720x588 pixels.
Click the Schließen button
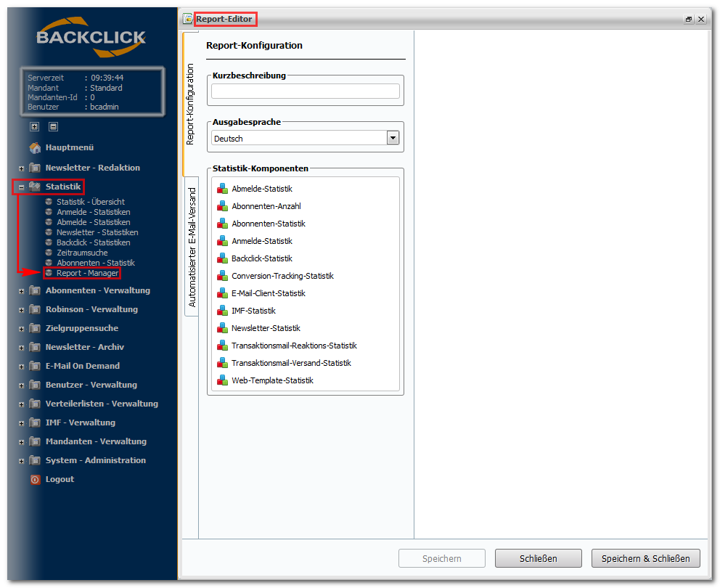(538, 558)
